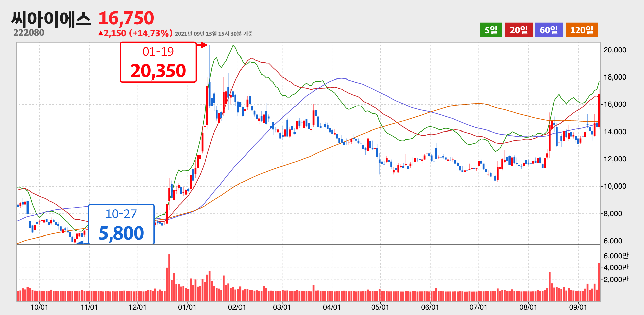
Task: Click the tallest volume bar in late December
Action: point(169,278)
